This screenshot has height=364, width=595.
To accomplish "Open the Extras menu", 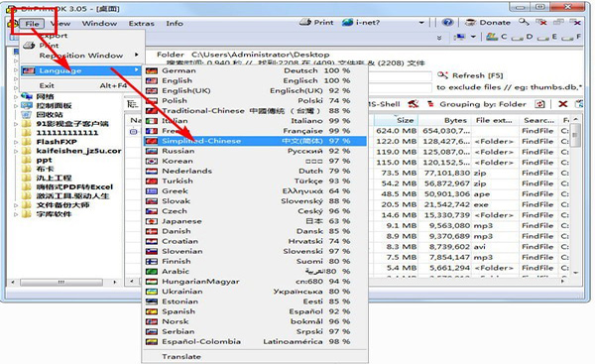I will tap(141, 24).
